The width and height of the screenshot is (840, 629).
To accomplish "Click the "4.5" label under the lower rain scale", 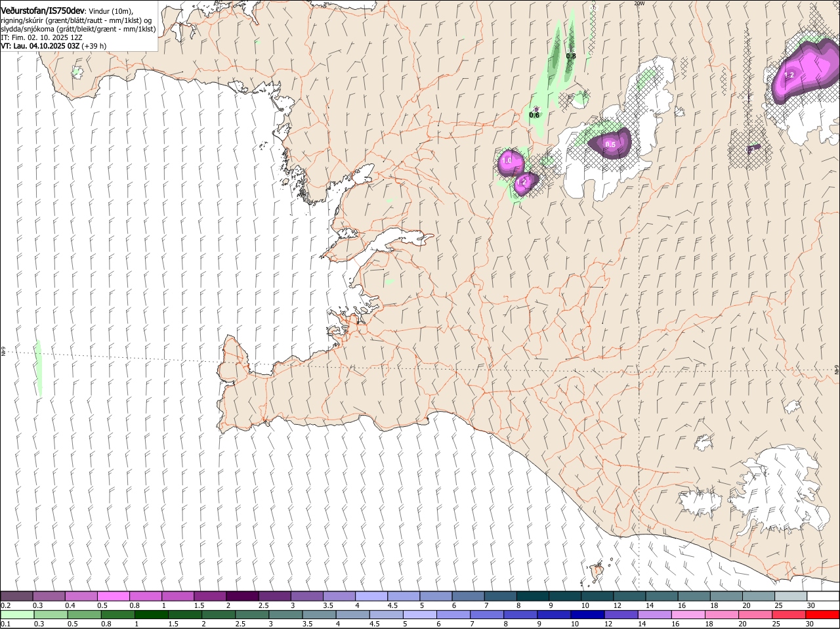I will [374, 624].
